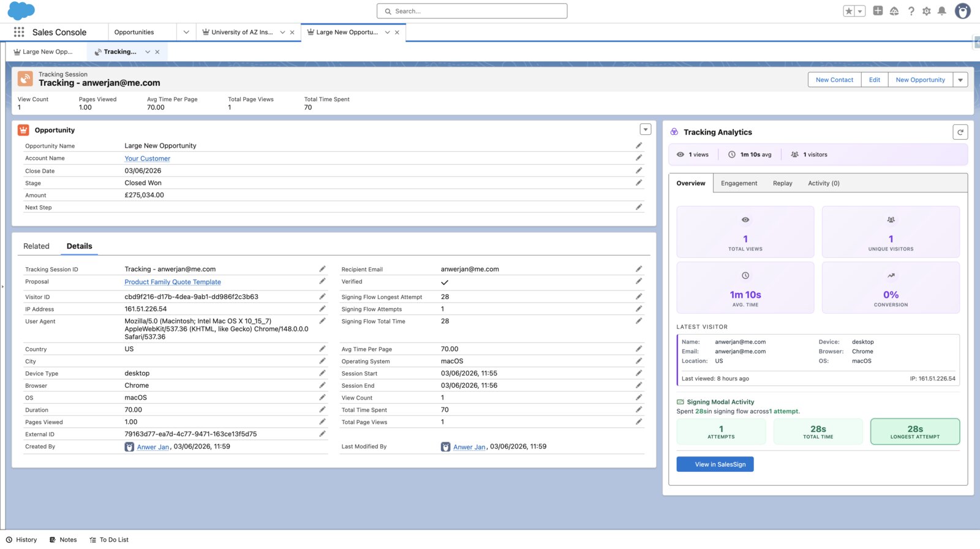Open the Guidance Center icon
The image size is (980, 549).
click(894, 11)
